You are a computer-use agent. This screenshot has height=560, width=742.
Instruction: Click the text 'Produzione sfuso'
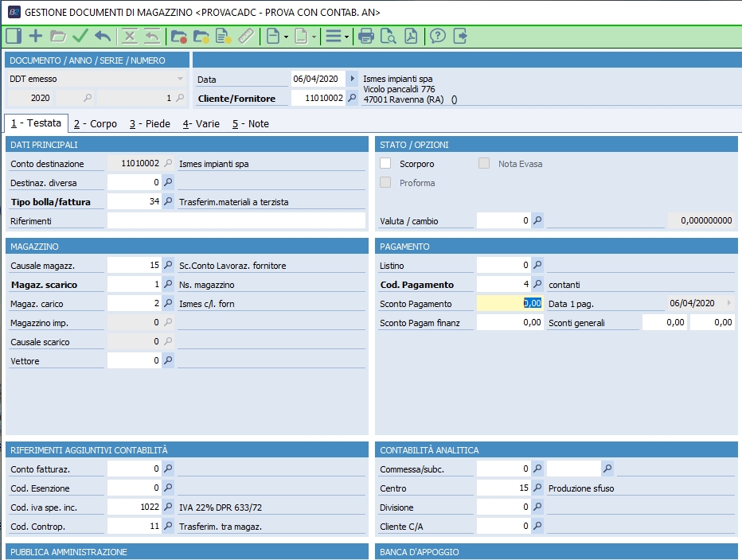tap(581, 488)
